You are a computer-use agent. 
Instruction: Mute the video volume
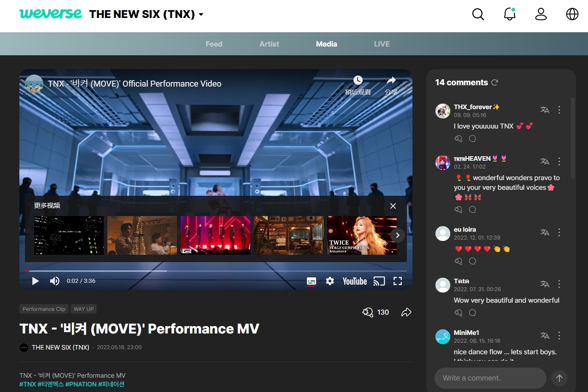pos(55,281)
